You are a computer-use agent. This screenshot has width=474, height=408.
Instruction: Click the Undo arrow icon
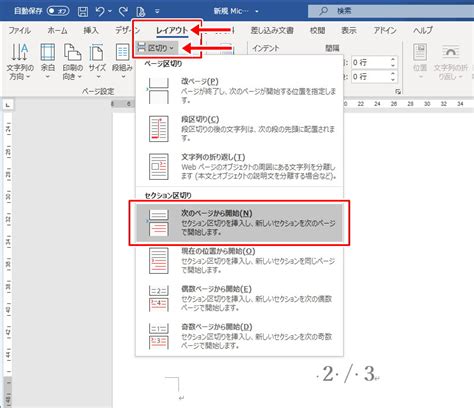tap(100, 12)
